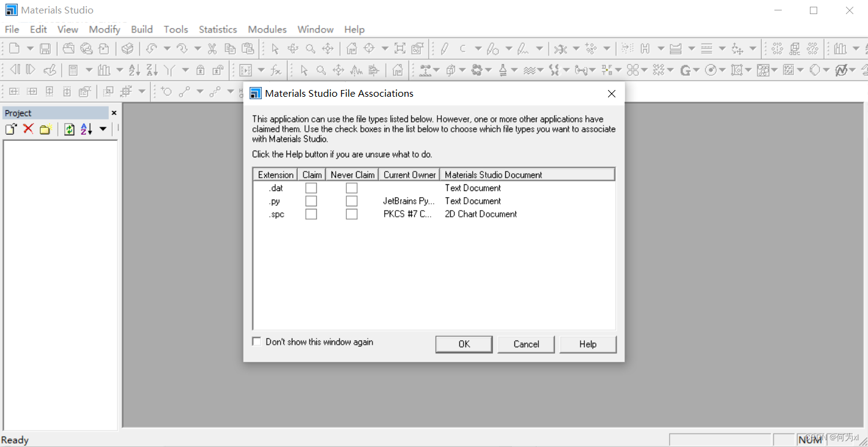Click the Paste clipboard icon

248,48
